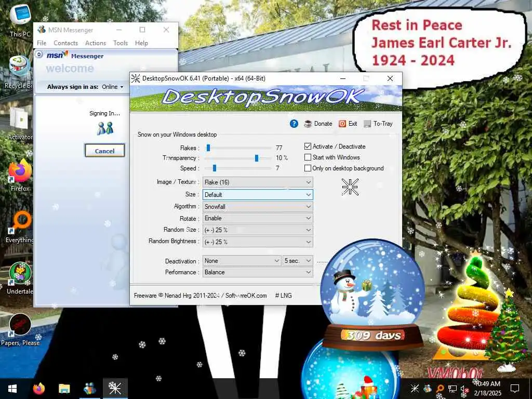Click the DesktopSnowOK title bar snowflake icon
The width and height of the screenshot is (532, 399).
(136, 78)
